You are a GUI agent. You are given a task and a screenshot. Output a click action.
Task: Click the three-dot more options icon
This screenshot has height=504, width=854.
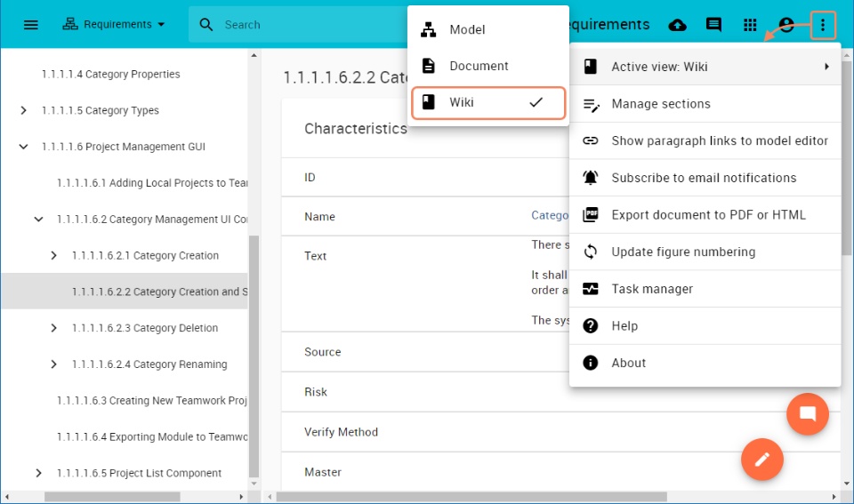pyautogui.click(x=822, y=25)
